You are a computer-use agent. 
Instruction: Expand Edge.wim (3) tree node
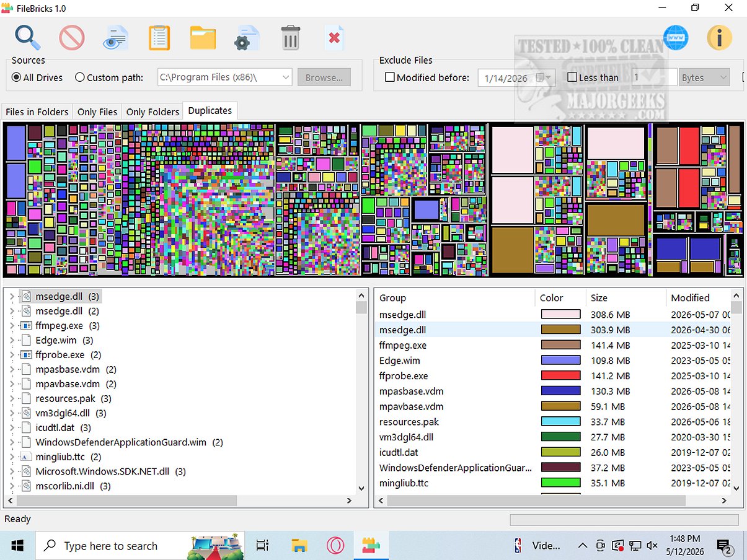[x=12, y=340]
